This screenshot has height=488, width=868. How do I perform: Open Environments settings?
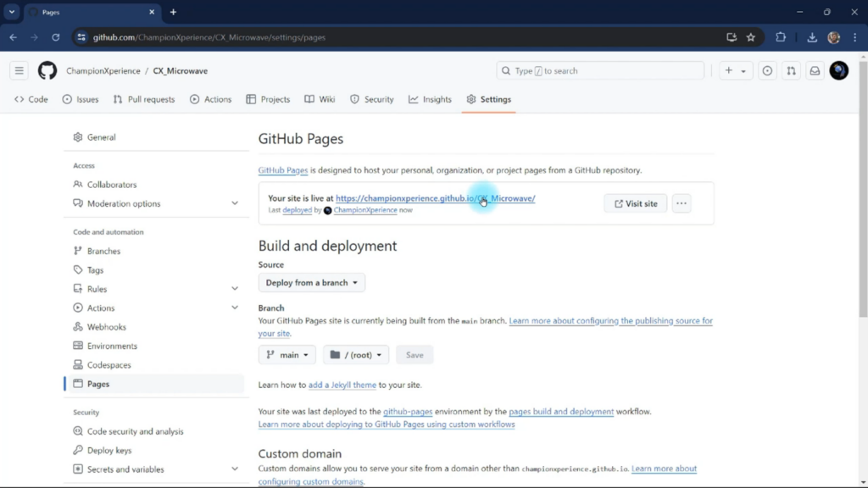click(112, 346)
